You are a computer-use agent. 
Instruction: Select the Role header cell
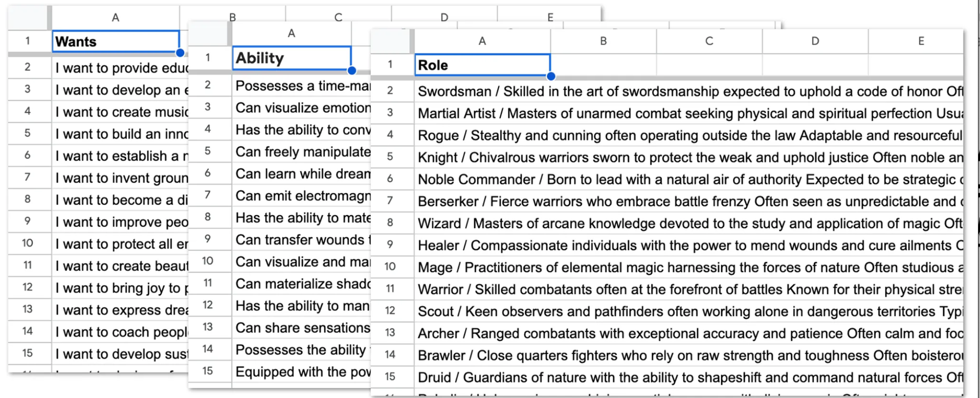click(482, 65)
